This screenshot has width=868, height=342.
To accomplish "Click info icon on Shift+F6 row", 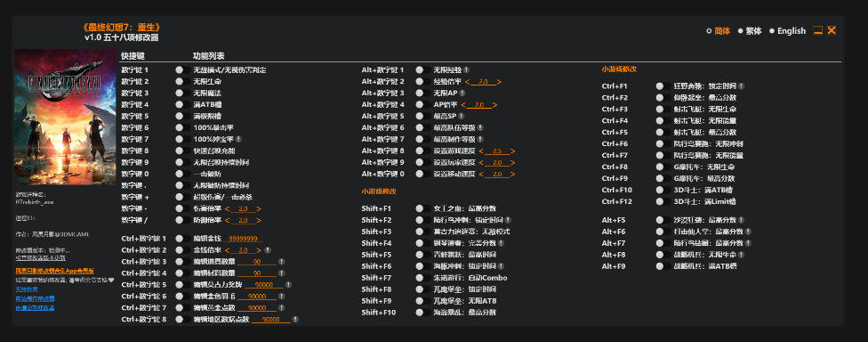I will [502, 266].
